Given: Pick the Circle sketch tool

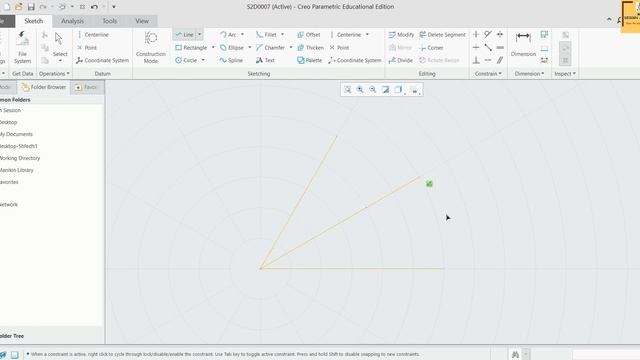Looking at the screenshot, I should [x=186, y=60].
